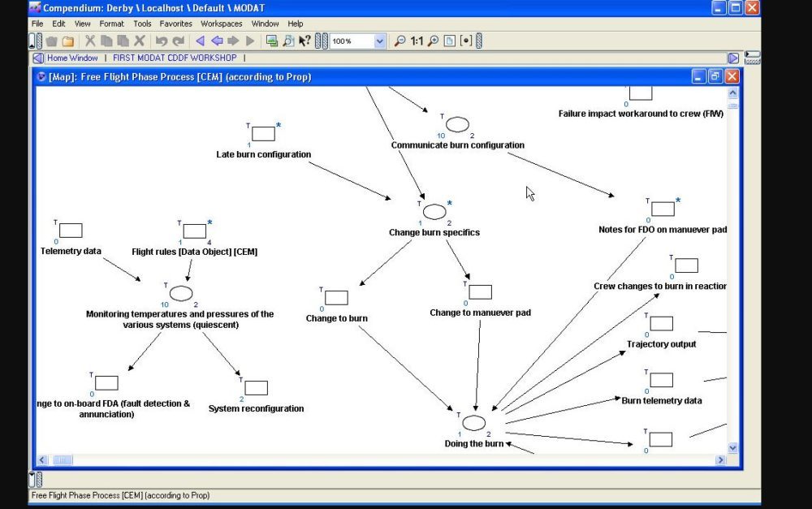Click the map's horizontal scrollbar right arrow
The width and height of the screenshot is (812, 509).
[x=719, y=460]
